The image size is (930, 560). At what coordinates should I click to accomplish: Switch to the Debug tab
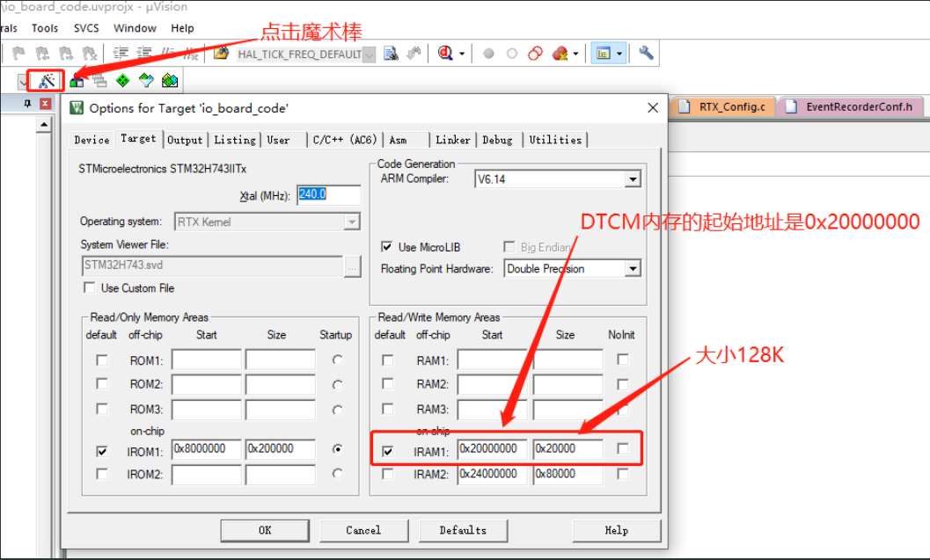coord(498,139)
